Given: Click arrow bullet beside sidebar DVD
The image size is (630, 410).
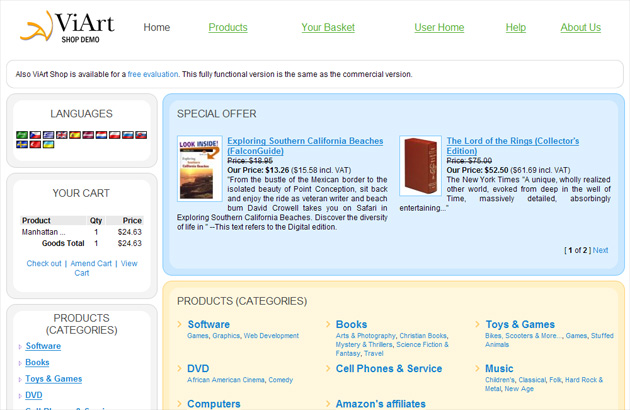Looking at the screenshot, I should 20,396.
